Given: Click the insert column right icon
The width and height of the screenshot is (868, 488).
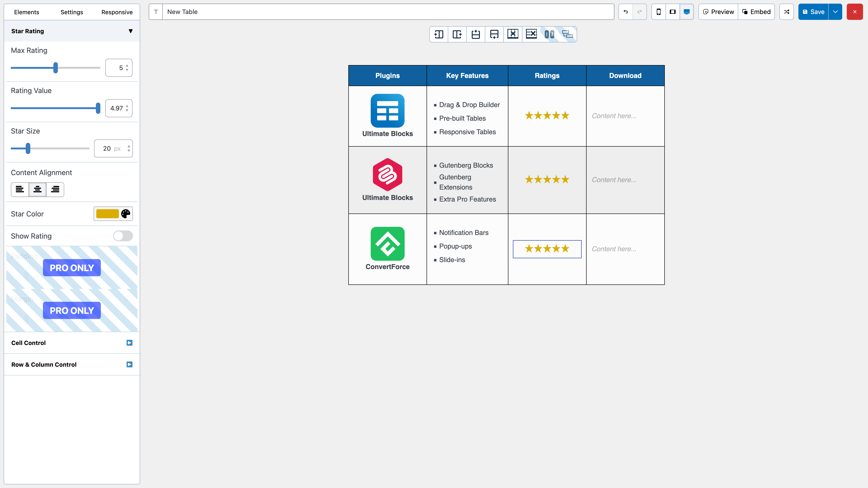Looking at the screenshot, I should pyautogui.click(x=457, y=34).
